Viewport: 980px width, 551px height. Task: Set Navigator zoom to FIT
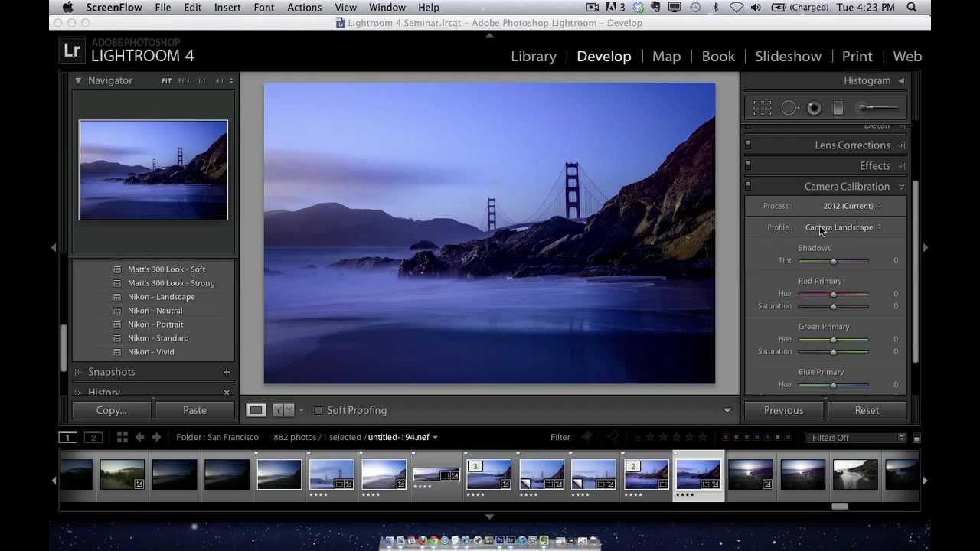coord(166,80)
